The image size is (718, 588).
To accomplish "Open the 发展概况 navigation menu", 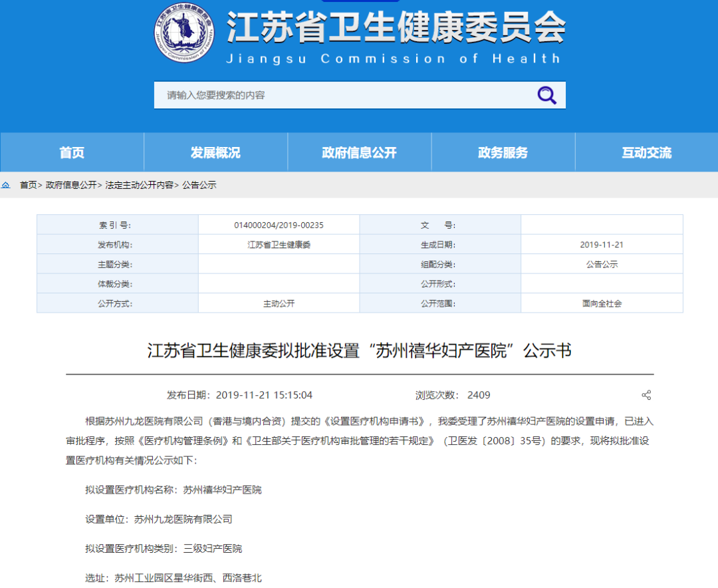I will (x=215, y=152).
